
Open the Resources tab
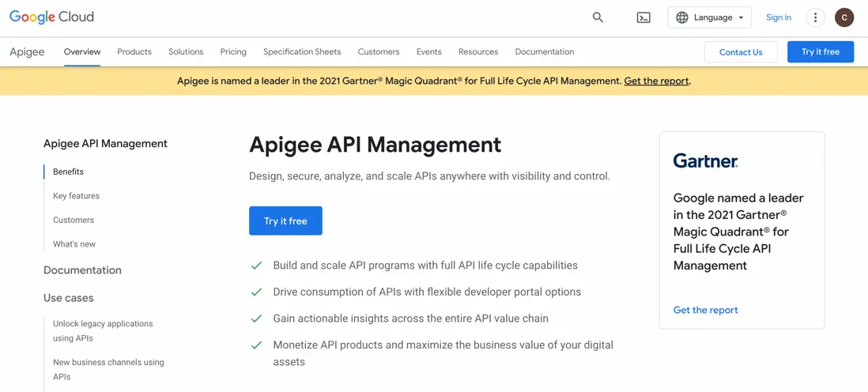(x=478, y=52)
